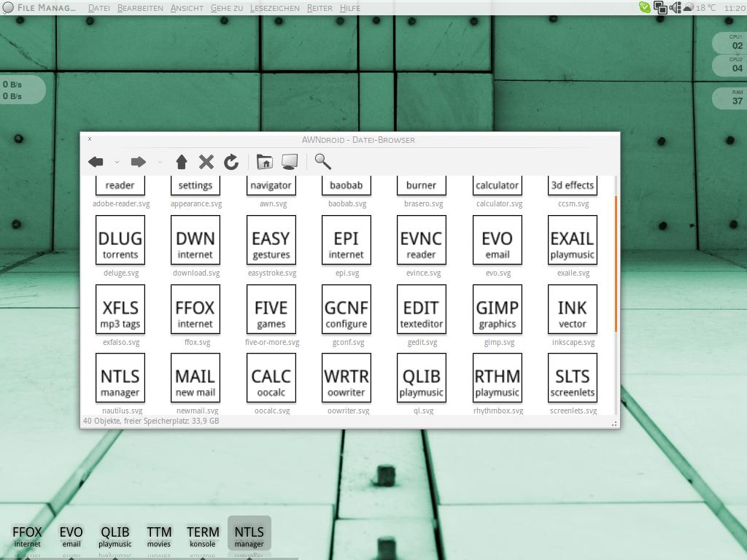Select the EVNC reader icon file

coord(422,240)
